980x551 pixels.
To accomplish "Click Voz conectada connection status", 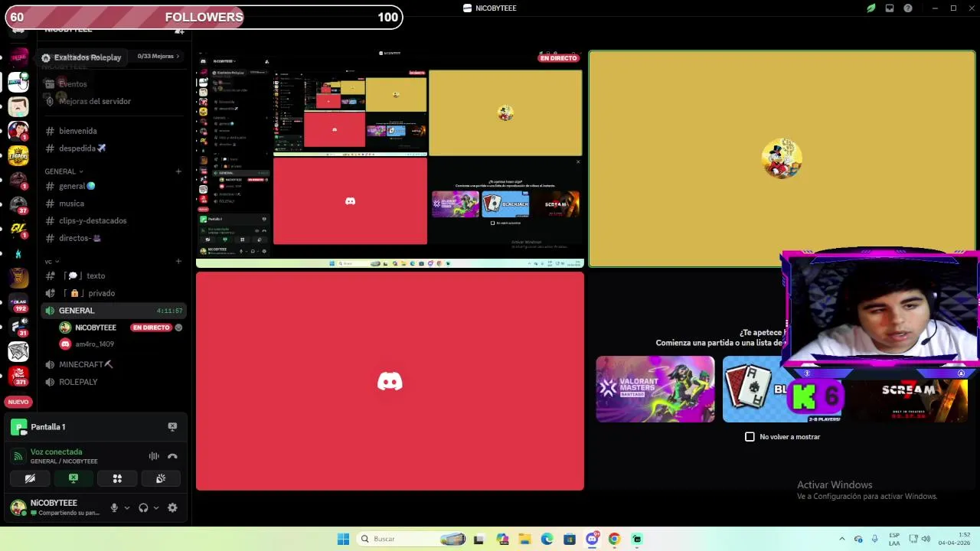I will tap(56, 452).
